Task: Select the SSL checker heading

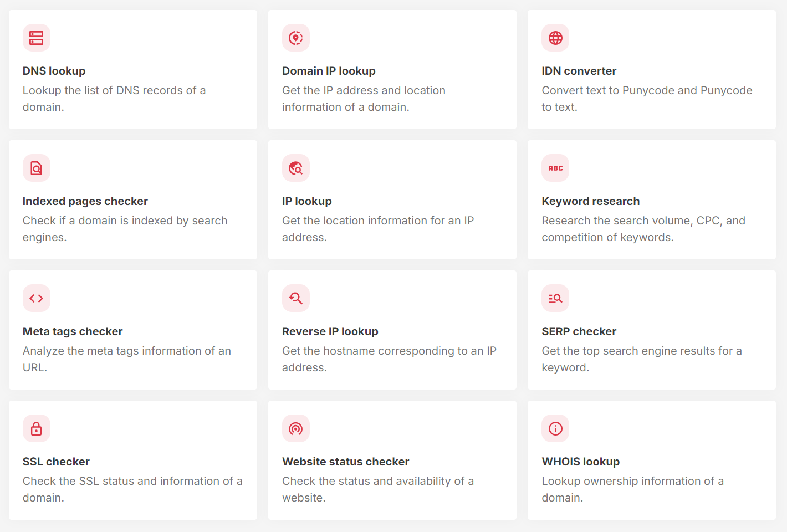Action: click(x=56, y=462)
